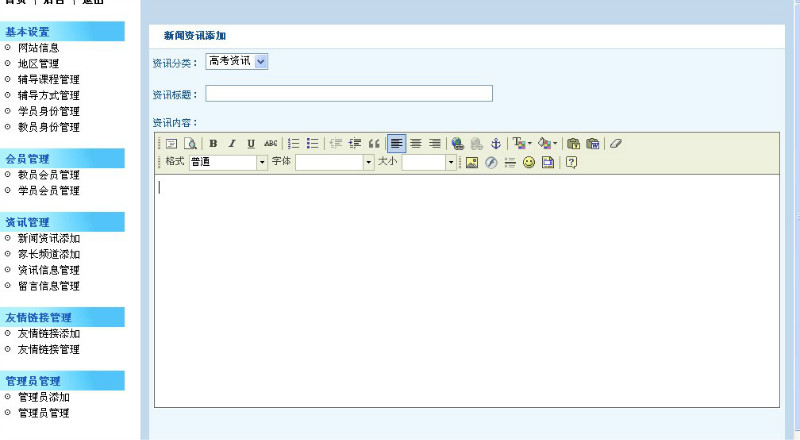Insert a smiley emoticon
Screen dimensions: 800x440
[529, 162]
